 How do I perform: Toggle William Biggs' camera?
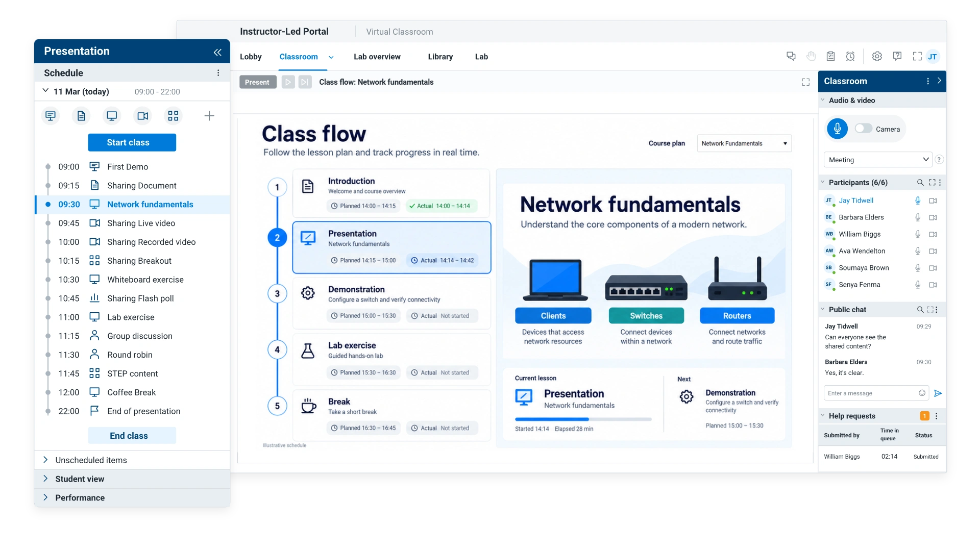click(x=933, y=234)
